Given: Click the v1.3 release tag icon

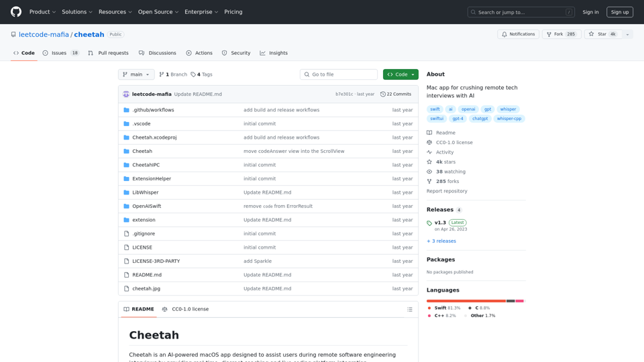Looking at the screenshot, I should [x=429, y=223].
